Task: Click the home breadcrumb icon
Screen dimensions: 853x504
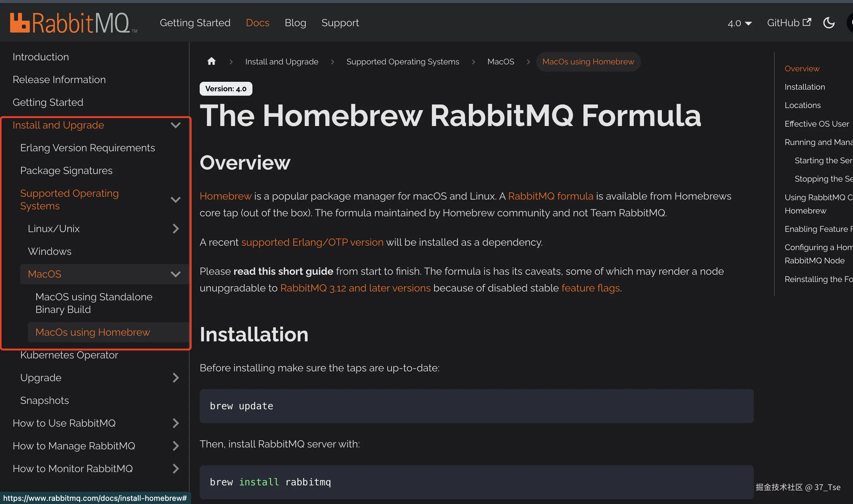Action: 211,62
